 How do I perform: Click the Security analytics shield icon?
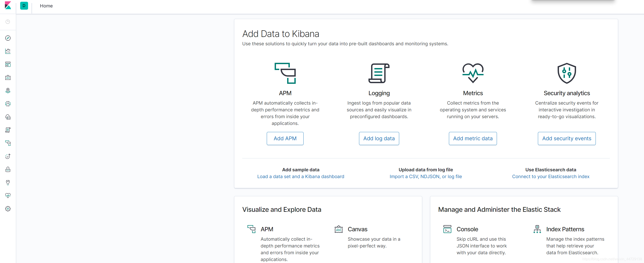point(567,73)
